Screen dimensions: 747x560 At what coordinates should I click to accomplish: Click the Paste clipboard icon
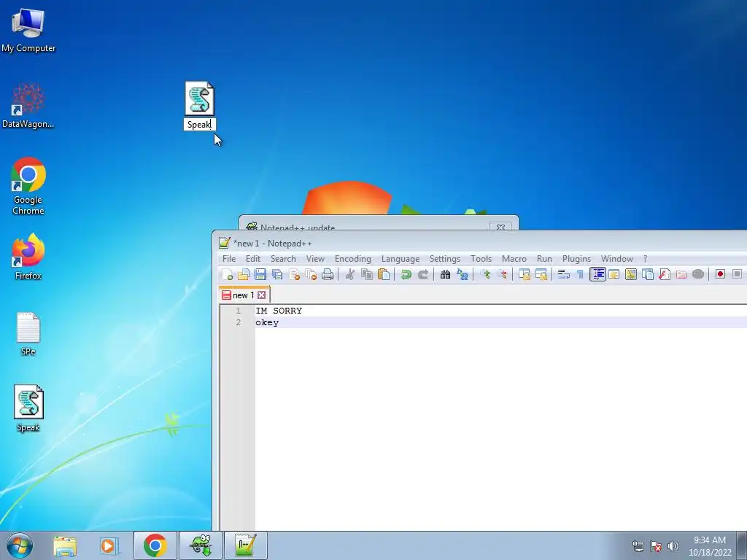pyautogui.click(x=384, y=274)
